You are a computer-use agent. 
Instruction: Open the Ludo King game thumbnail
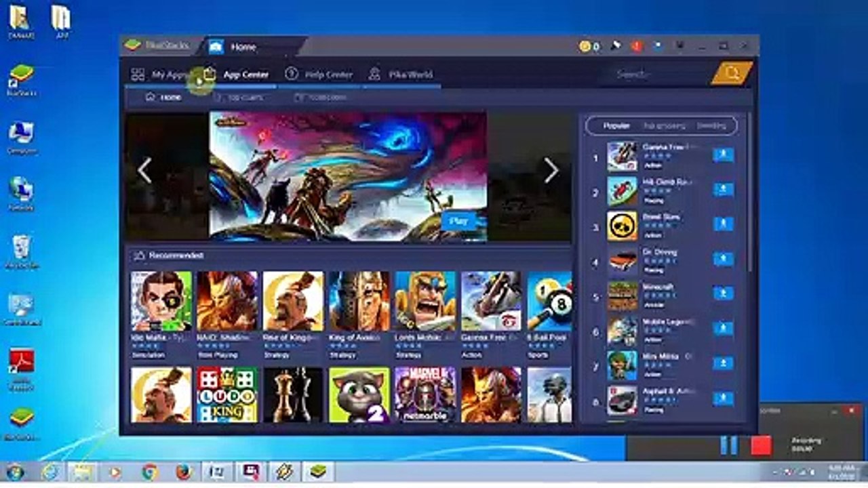coord(227,395)
